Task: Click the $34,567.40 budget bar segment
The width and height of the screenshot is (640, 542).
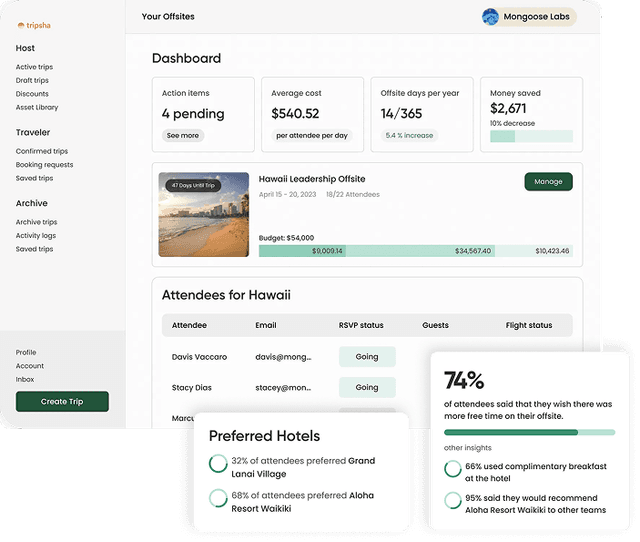Action: pyautogui.click(x=421, y=251)
